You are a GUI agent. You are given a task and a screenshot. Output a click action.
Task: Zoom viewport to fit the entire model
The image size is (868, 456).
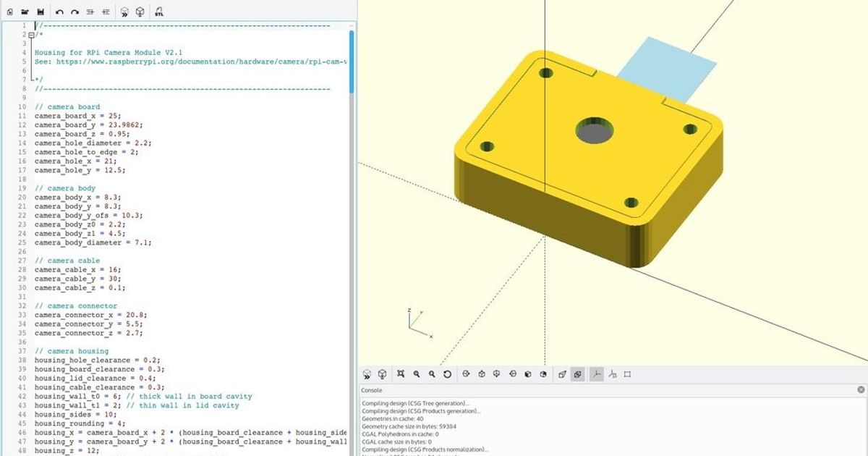401,374
